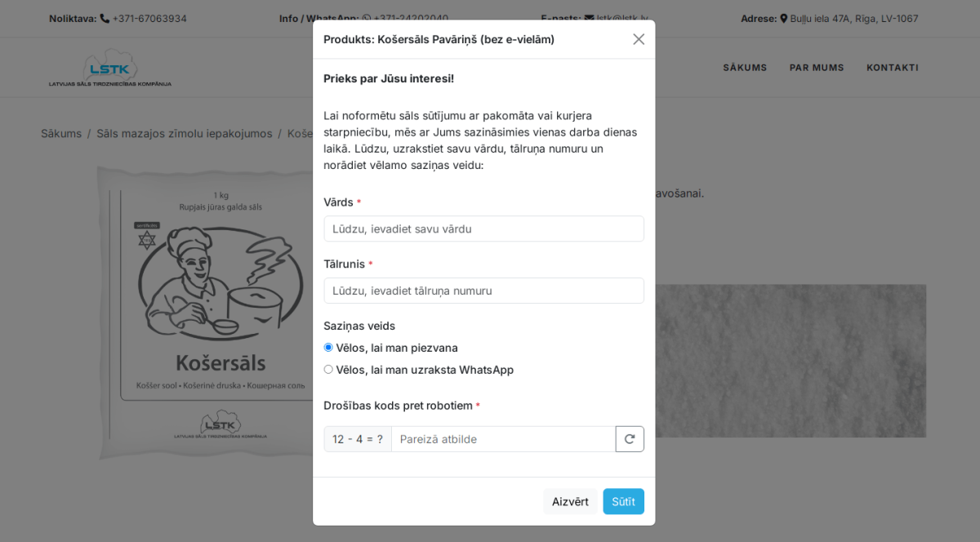Click the map pin icon by Adrese
980x542 pixels.
(784, 19)
